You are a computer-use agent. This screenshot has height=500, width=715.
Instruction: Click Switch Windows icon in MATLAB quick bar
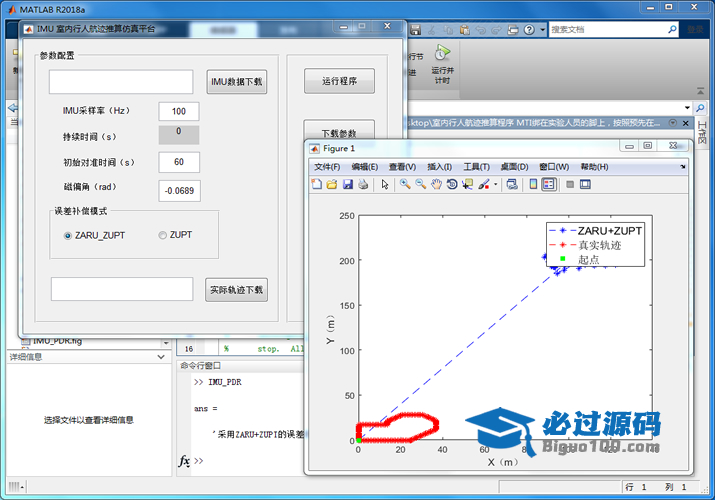pyautogui.click(x=513, y=30)
